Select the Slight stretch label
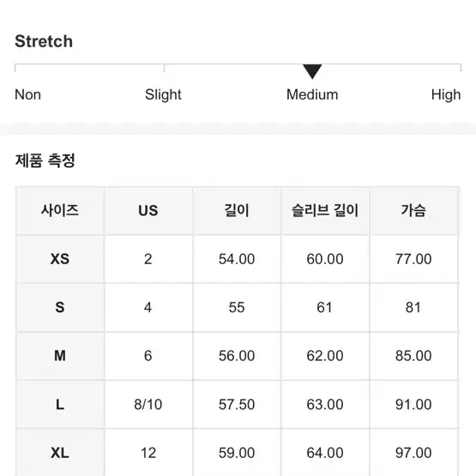The width and height of the screenshot is (476, 476). [x=163, y=95]
